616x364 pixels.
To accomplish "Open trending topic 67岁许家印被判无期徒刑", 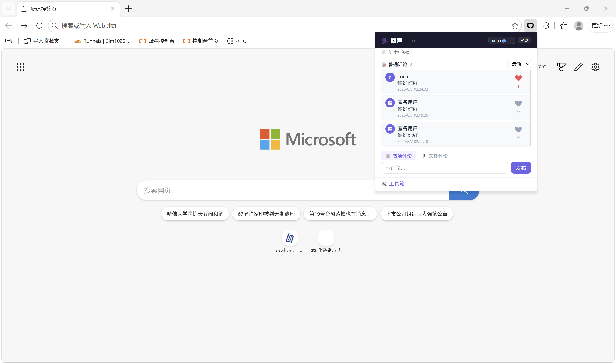I will pyautogui.click(x=266, y=214).
